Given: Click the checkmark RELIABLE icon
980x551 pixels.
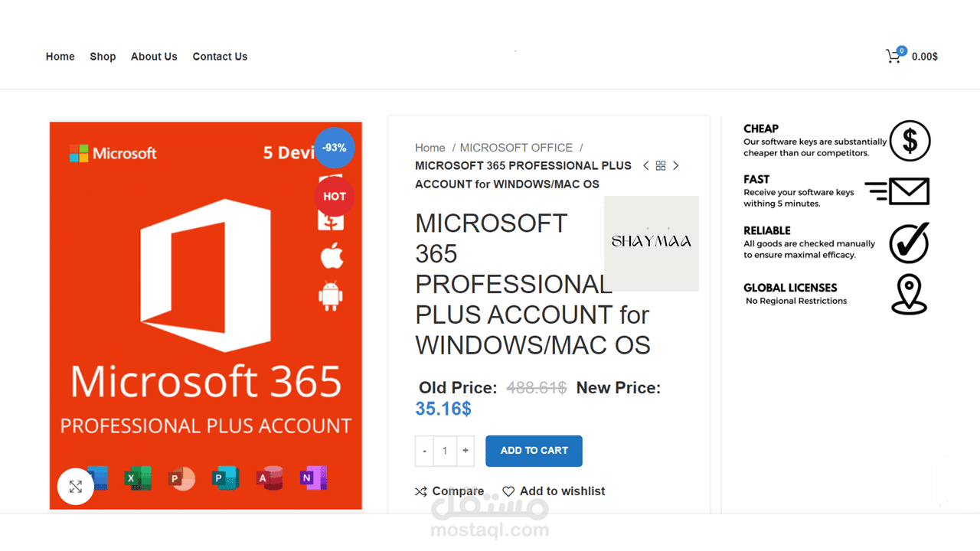Looking at the screenshot, I should [909, 243].
